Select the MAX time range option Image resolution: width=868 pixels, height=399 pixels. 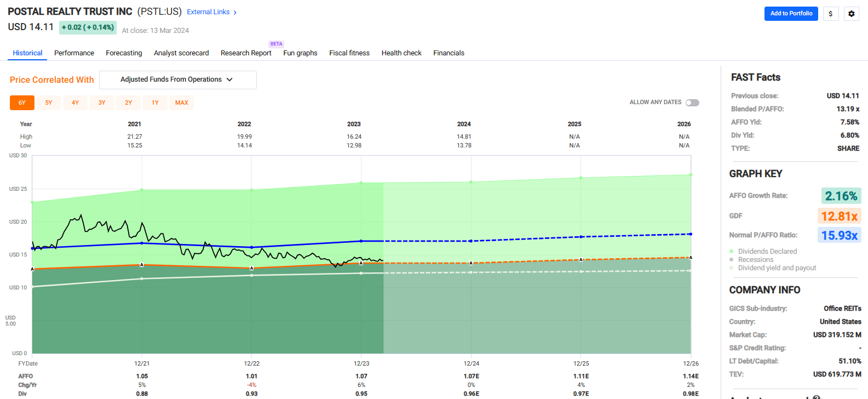point(181,102)
